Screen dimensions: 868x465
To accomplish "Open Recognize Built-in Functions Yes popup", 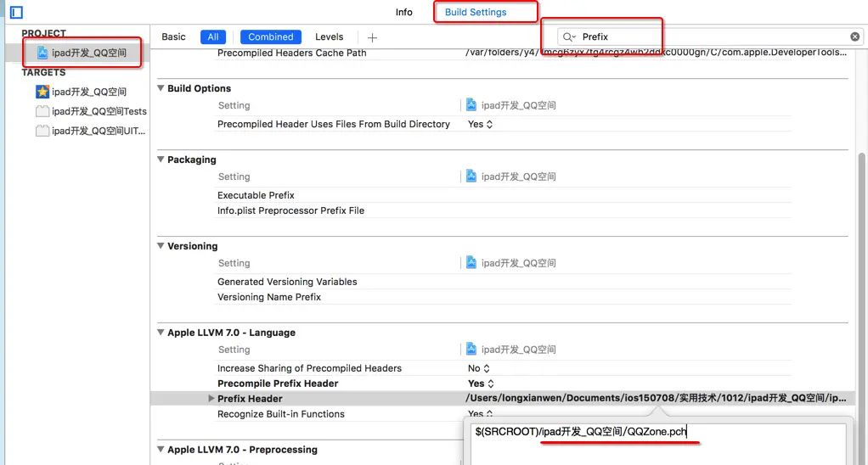I will click(481, 413).
